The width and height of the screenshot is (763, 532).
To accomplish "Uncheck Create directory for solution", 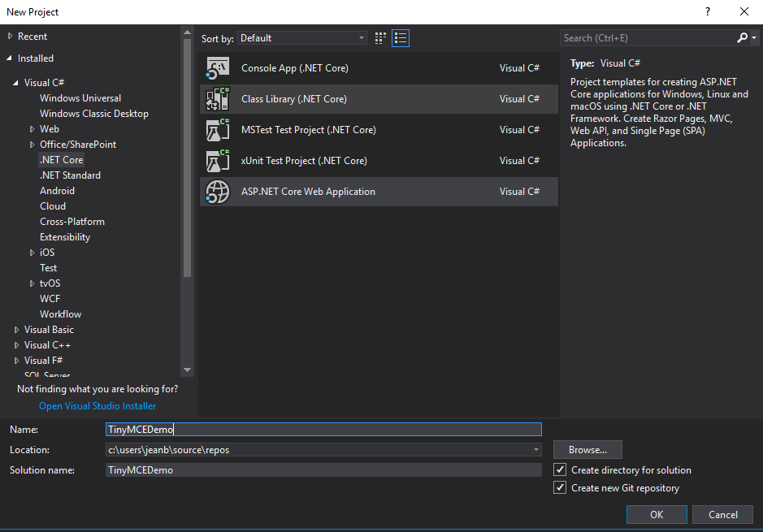I will [560, 469].
